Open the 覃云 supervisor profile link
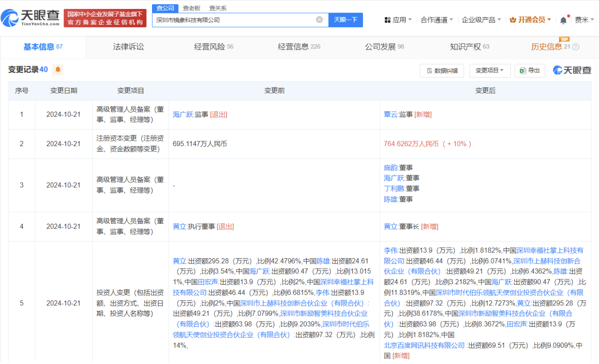Screen dimensions: 599x364 point(391,114)
